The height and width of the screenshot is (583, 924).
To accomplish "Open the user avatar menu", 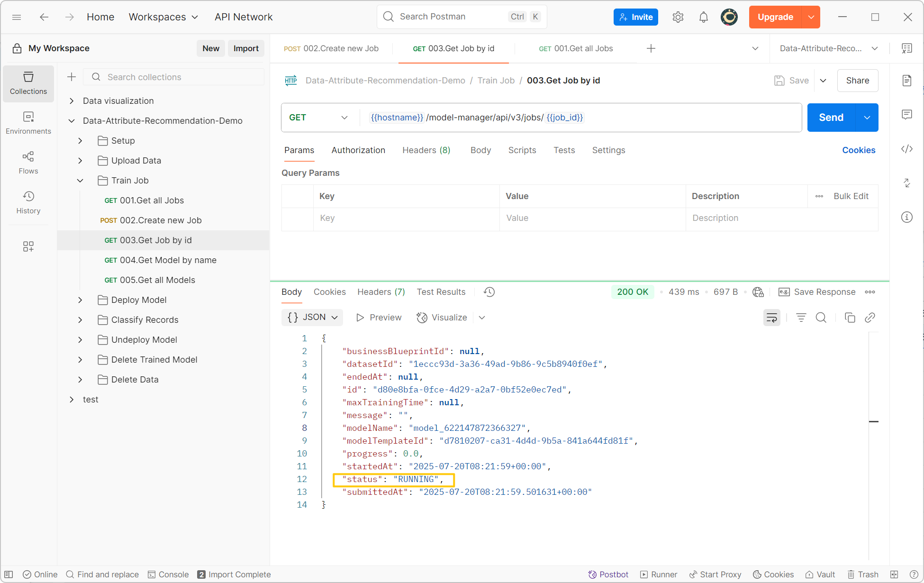I will (x=729, y=17).
